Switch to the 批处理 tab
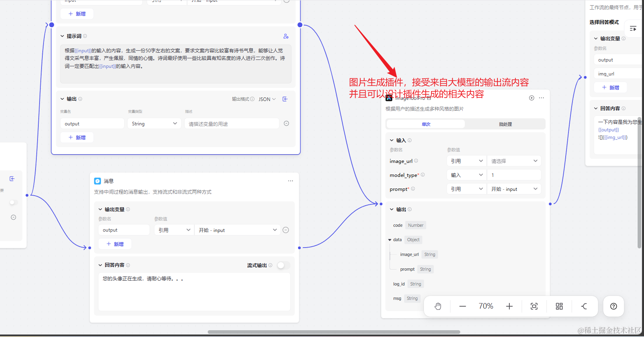The height and width of the screenshot is (337, 644). pos(505,124)
